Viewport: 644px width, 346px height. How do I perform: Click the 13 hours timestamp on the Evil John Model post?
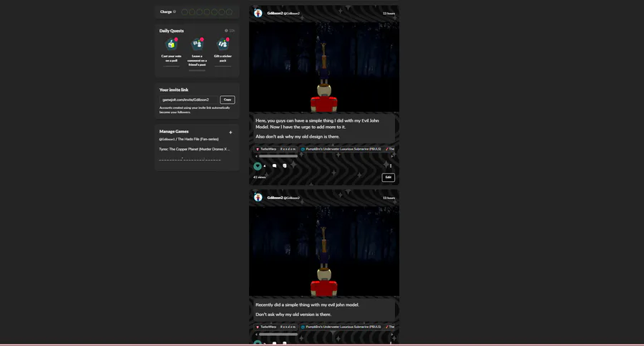pos(389,13)
